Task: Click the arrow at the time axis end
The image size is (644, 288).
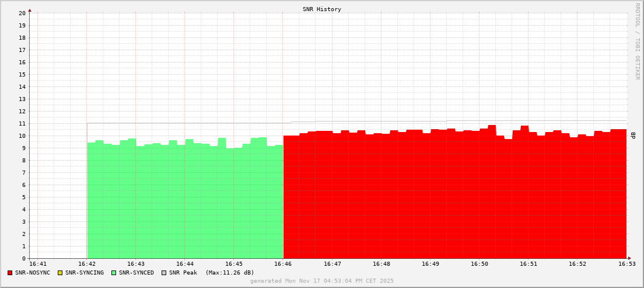Action: (629, 258)
